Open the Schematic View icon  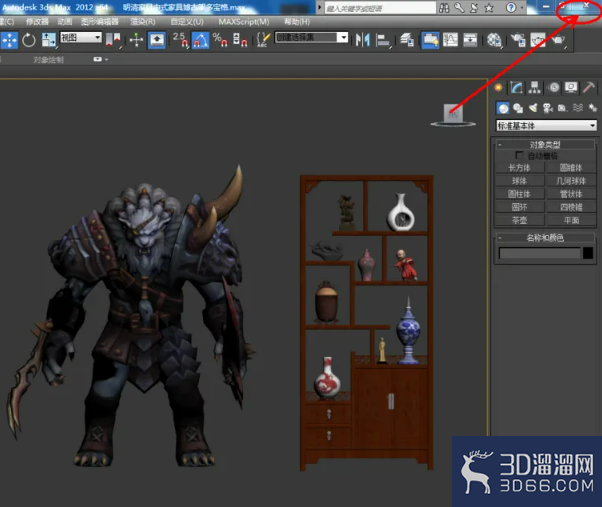coord(470,40)
